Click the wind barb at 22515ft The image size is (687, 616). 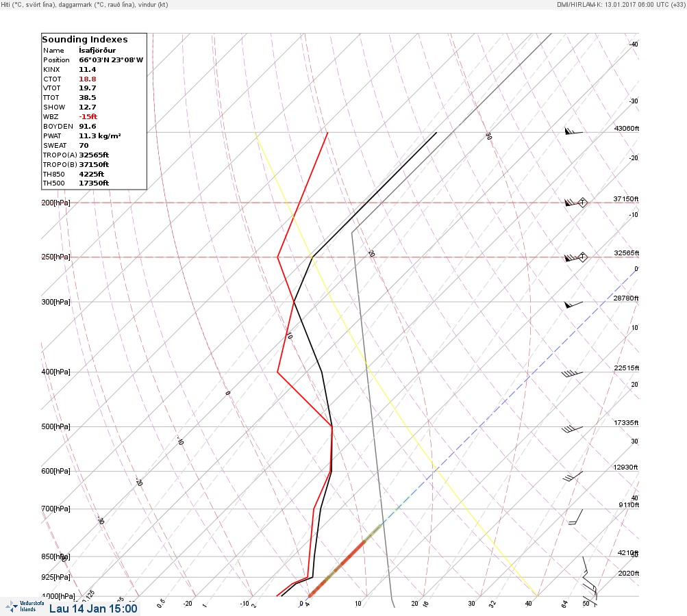pyautogui.click(x=572, y=374)
